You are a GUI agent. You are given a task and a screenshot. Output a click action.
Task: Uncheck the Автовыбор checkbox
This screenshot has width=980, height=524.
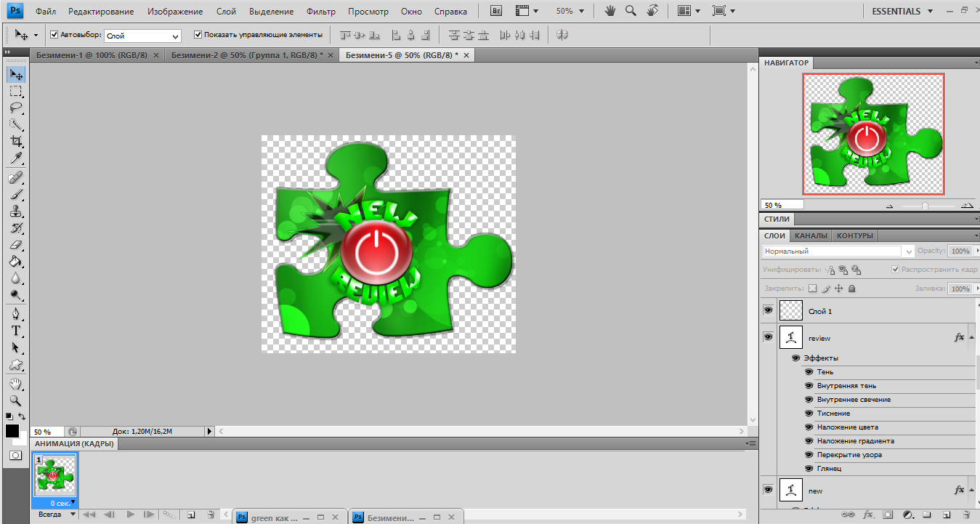click(54, 35)
